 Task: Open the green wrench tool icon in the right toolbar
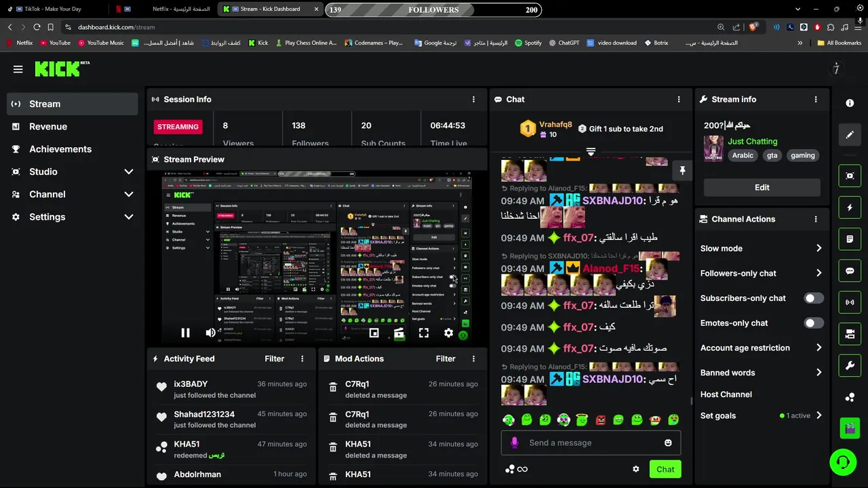pyautogui.click(x=850, y=365)
